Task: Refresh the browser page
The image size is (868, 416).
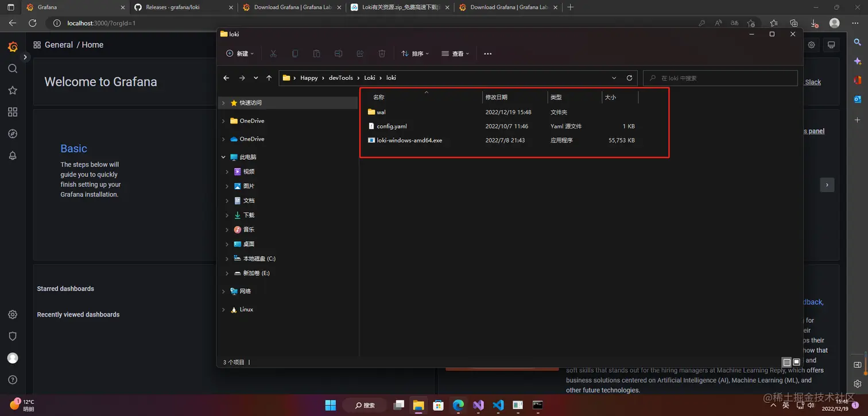Action: tap(33, 23)
